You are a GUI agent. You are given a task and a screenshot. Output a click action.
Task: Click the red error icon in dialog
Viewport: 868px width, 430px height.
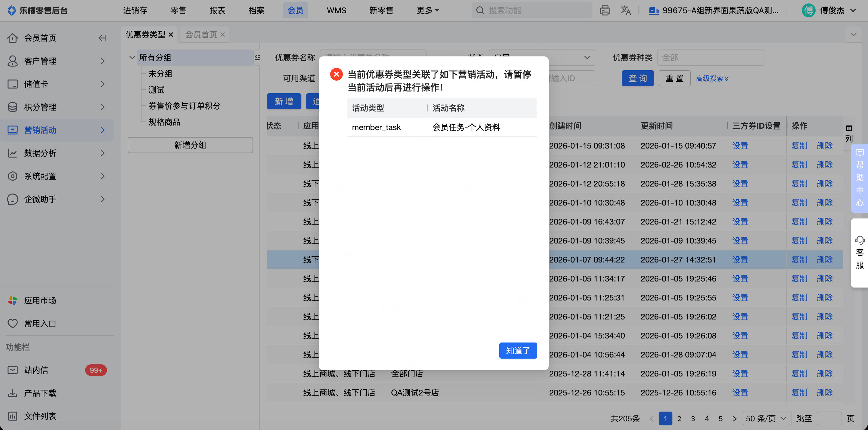pyautogui.click(x=336, y=74)
